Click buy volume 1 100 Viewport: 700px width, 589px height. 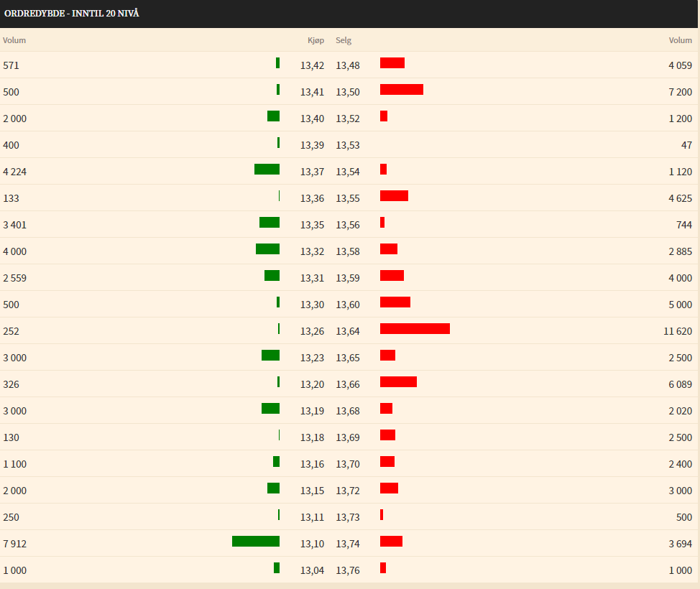(14, 464)
